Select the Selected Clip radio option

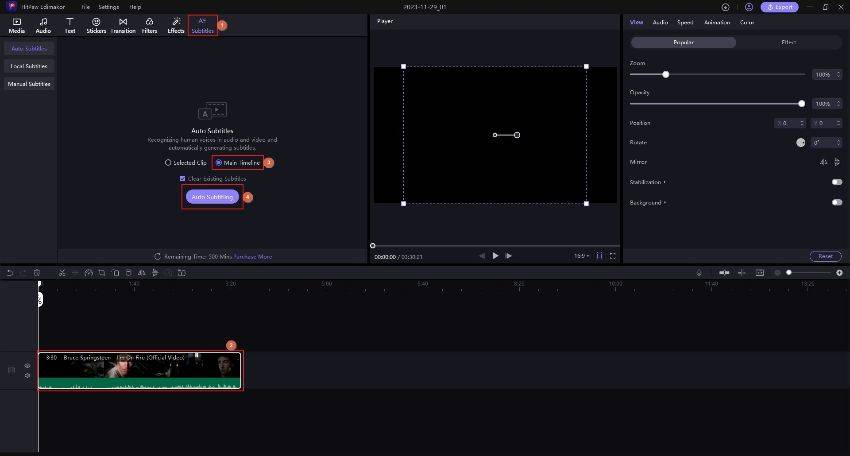168,162
